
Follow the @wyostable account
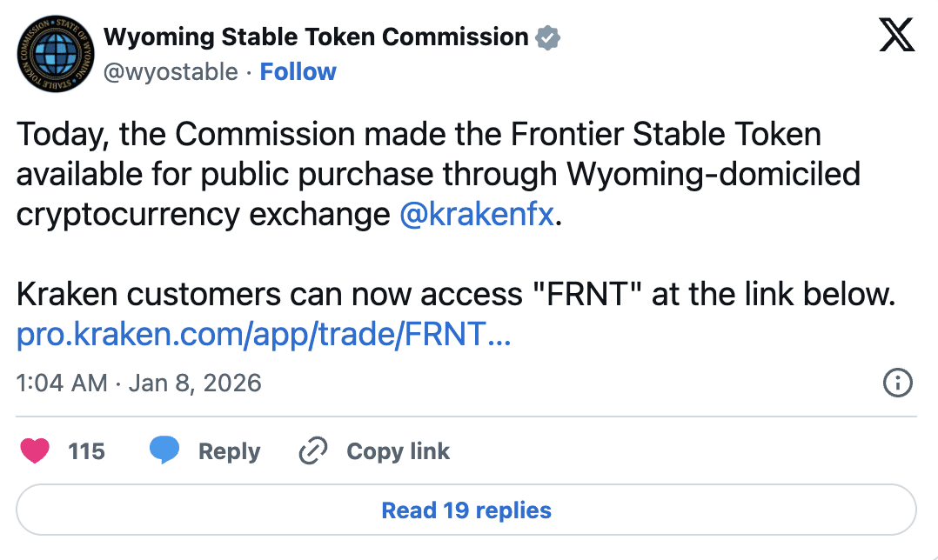tap(298, 71)
